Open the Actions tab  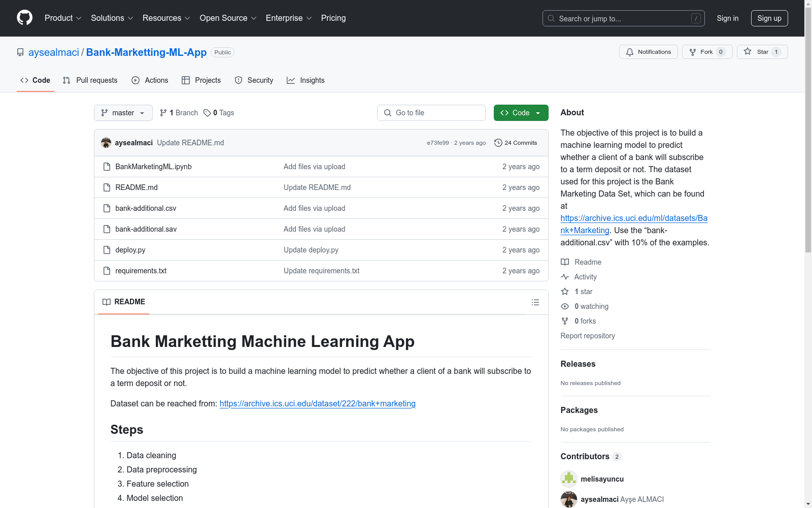tap(150, 80)
